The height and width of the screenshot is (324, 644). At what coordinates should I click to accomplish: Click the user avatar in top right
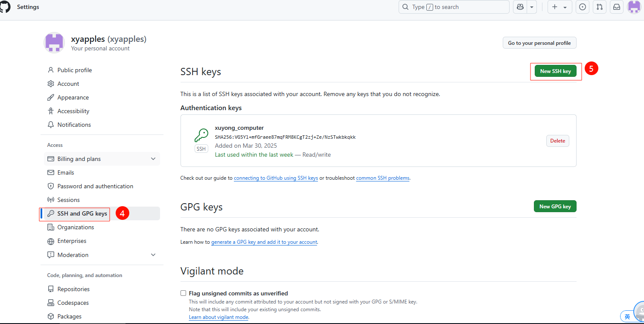tap(634, 7)
